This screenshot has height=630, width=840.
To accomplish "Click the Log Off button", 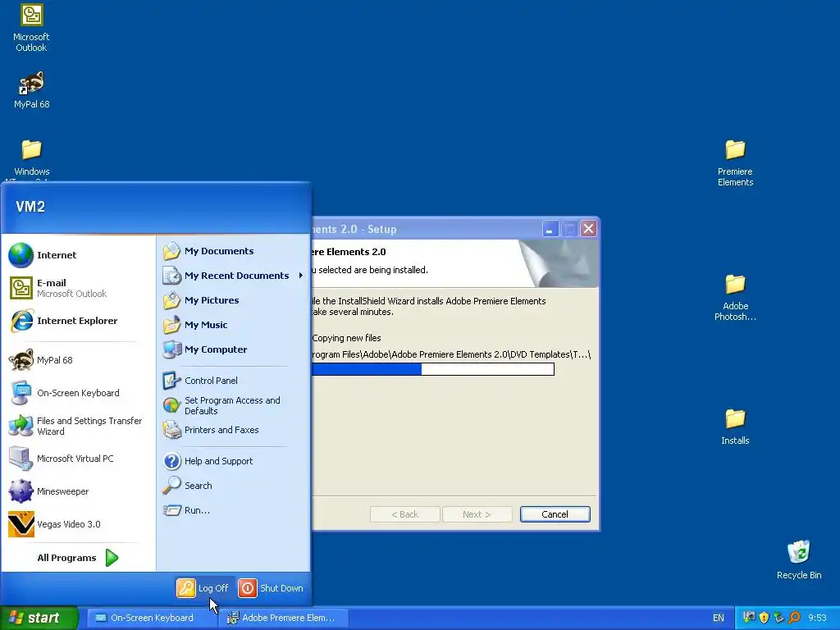I will (x=203, y=587).
